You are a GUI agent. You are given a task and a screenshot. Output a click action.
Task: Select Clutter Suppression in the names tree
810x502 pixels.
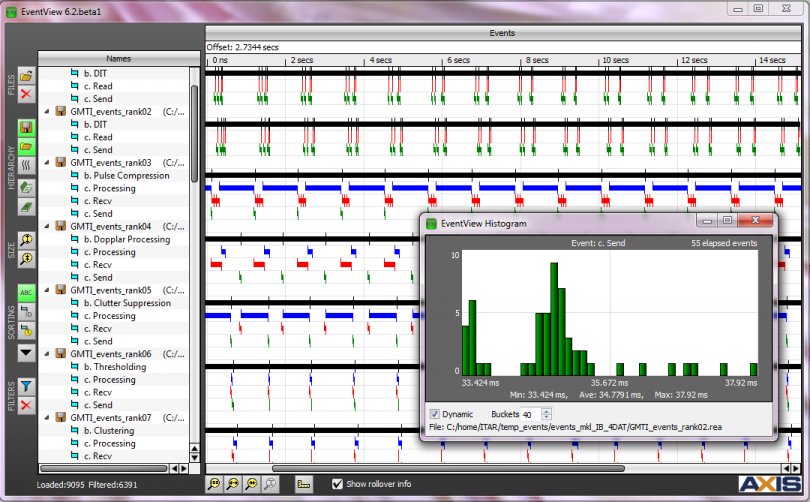pyautogui.click(x=127, y=303)
